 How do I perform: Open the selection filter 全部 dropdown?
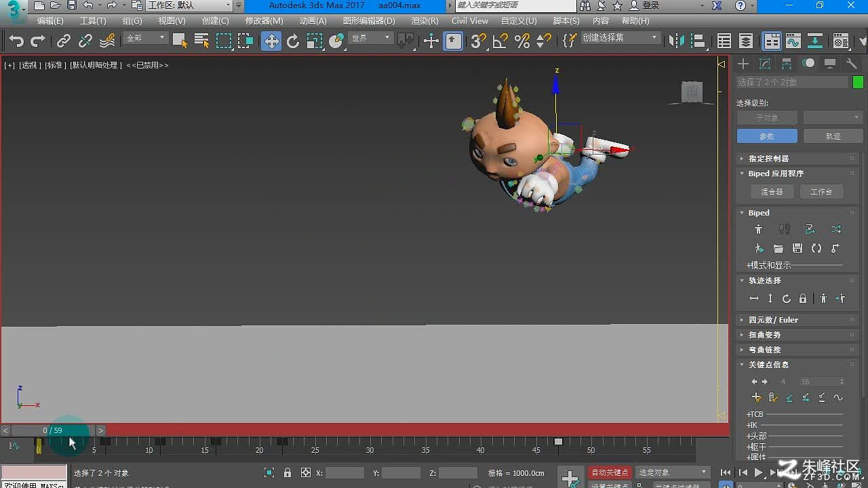pyautogui.click(x=146, y=38)
